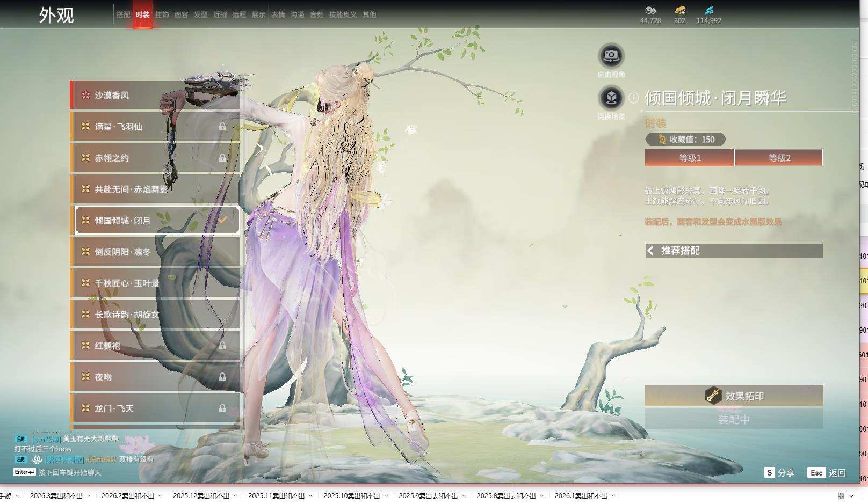Switch to the 搭配 tab
Screen dimensions: 868x504
124,14
